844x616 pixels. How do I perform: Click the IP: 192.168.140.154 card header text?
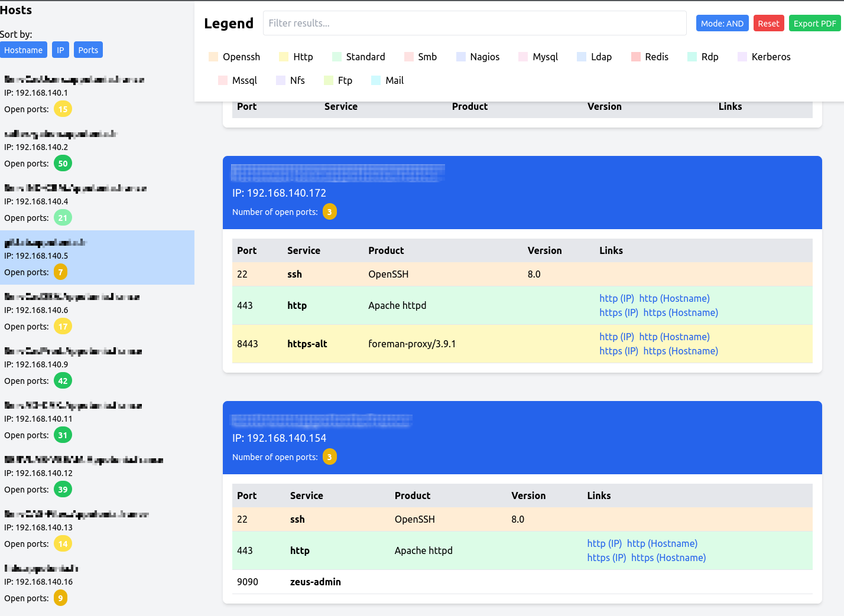[x=279, y=438]
